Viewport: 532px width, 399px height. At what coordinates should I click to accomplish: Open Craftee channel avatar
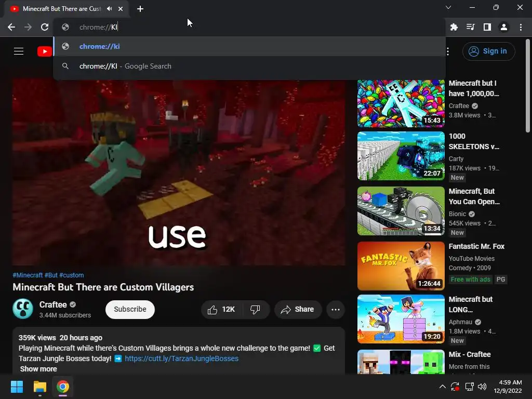pyautogui.click(x=23, y=309)
